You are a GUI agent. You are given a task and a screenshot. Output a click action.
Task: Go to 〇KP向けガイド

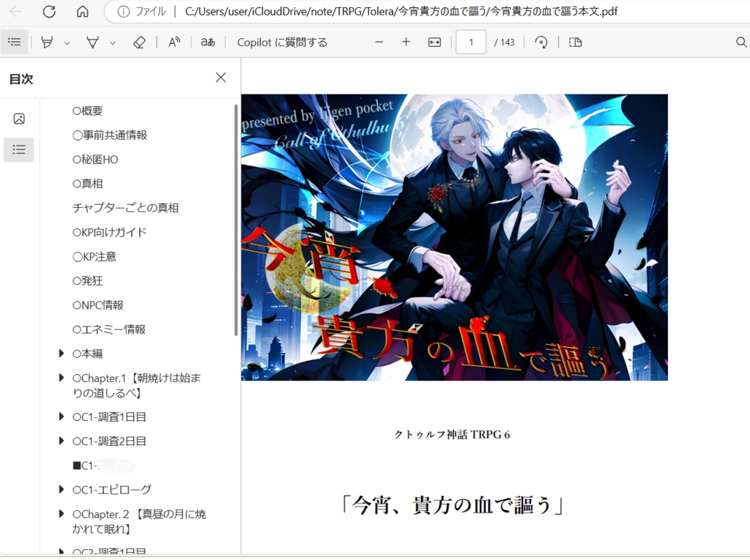[110, 232]
